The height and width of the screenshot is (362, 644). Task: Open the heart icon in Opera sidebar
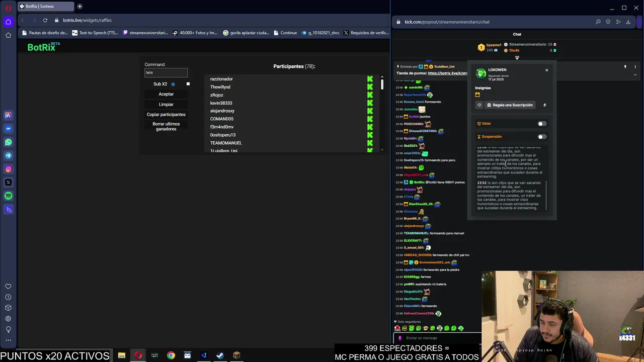(x=8, y=287)
